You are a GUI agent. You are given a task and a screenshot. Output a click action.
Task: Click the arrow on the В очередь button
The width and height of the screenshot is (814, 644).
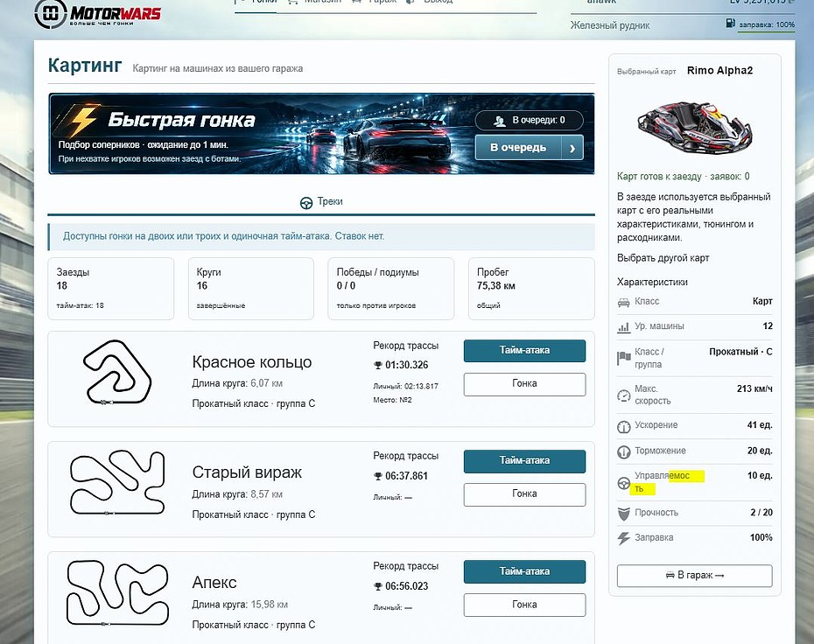[572, 148]
